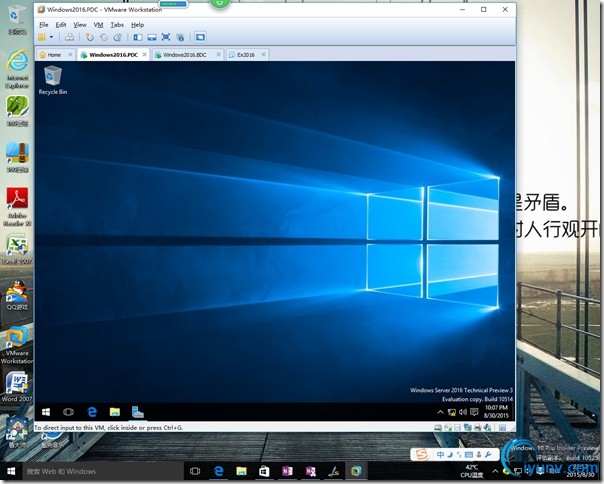Image resolution: width=604 pixels, height=484 pixels.
Task: Click the network tray icon in VM
Action: click(452, 412)
